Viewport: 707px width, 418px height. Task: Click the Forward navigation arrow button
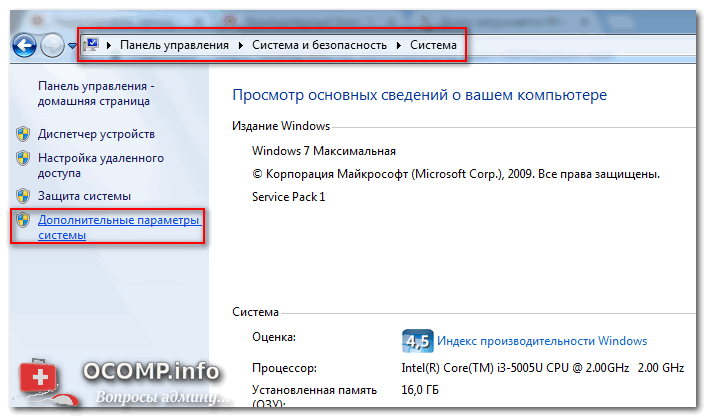pyautogui.click(x=52, y=45)
